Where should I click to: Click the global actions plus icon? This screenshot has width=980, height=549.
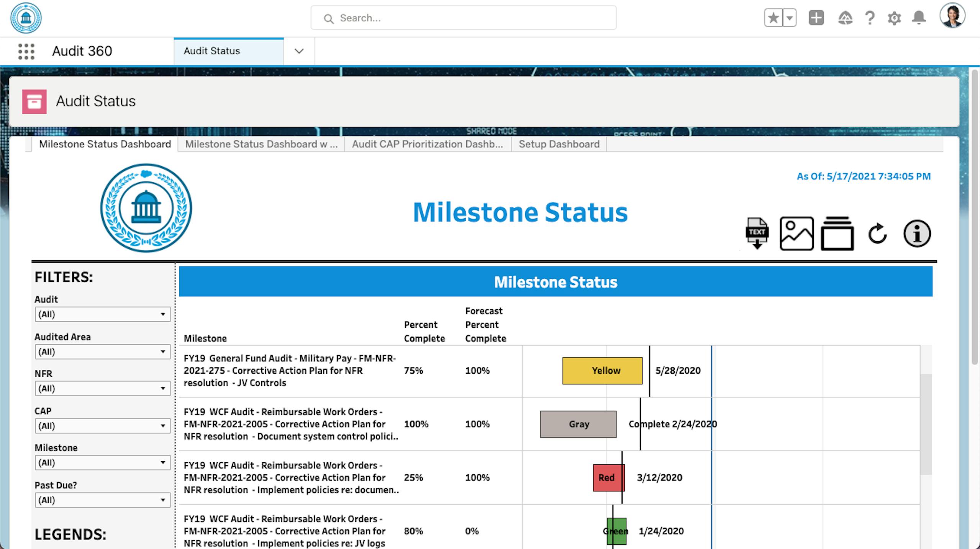click(x=816, y=18)
